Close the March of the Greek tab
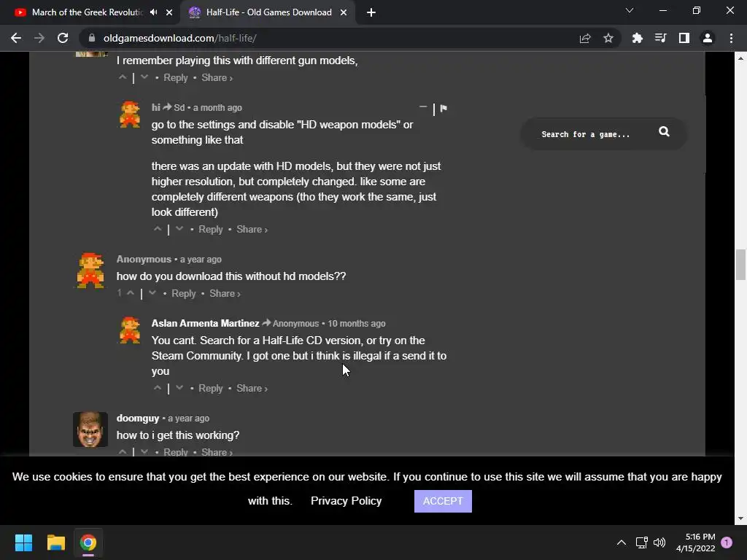The height and width of the screenshot is (560, 747). click(169, 12)
